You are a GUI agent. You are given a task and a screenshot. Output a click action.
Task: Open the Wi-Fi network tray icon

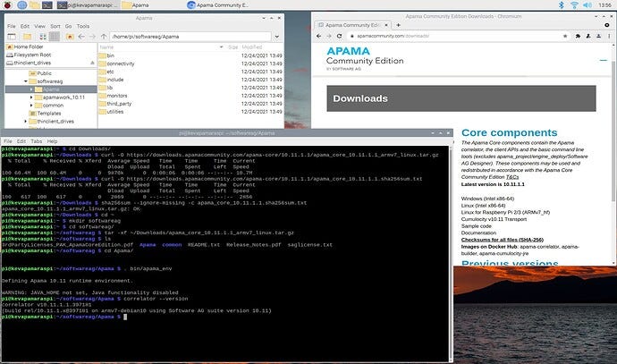[x=574, y=5]
